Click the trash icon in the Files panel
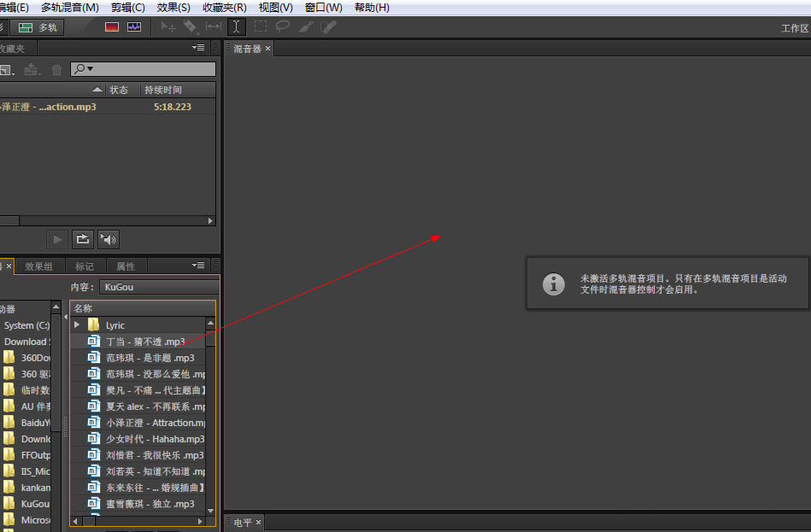Viewport: 811px width, 532px height. coord(56,70)
